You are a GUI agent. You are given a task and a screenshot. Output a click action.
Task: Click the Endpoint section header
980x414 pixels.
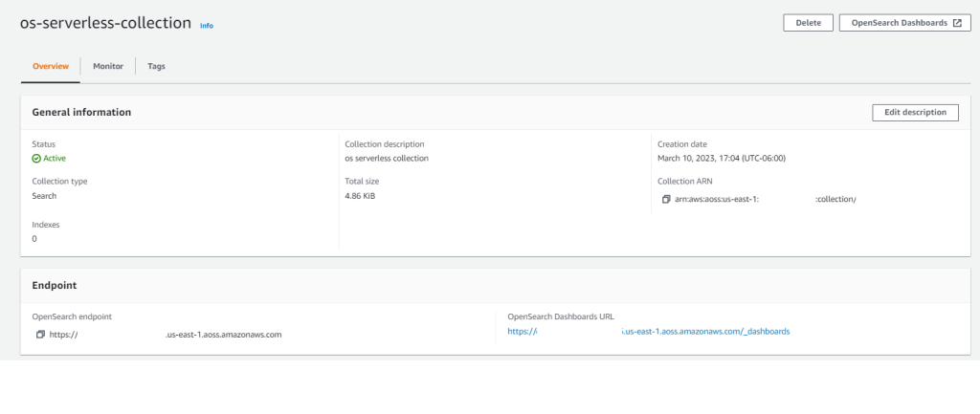point(55,285)
